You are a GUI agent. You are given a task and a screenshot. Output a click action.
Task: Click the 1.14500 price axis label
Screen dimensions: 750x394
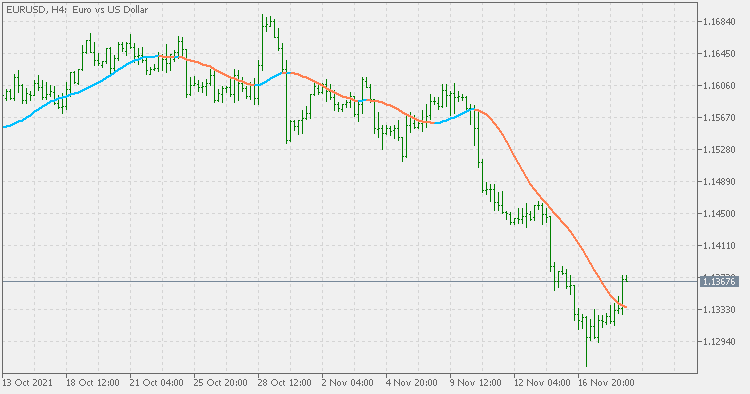(x=719, y=214)
